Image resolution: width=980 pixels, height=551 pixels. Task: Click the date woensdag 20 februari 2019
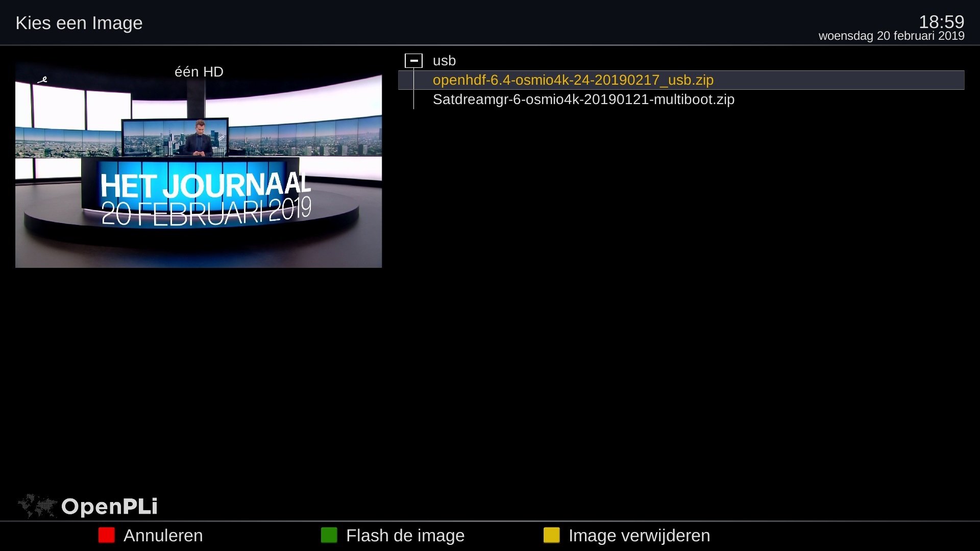click(x=891, y=36)
